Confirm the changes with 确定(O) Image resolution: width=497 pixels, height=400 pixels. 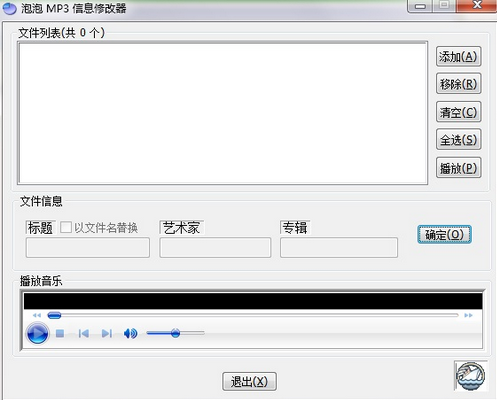(444, 235)
